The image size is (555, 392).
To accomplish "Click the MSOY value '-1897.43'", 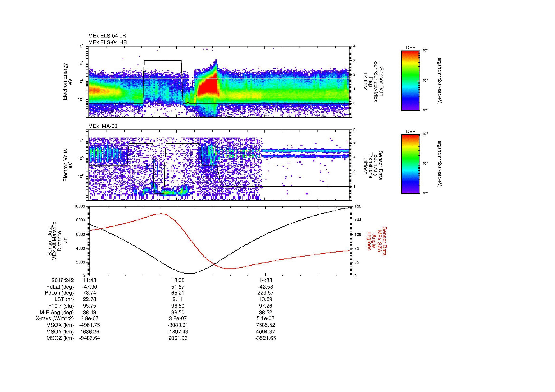I will pos(178,332).
